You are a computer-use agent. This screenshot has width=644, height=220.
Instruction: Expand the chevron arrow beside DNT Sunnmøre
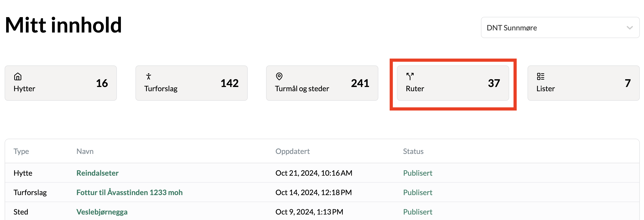[630, 28]
